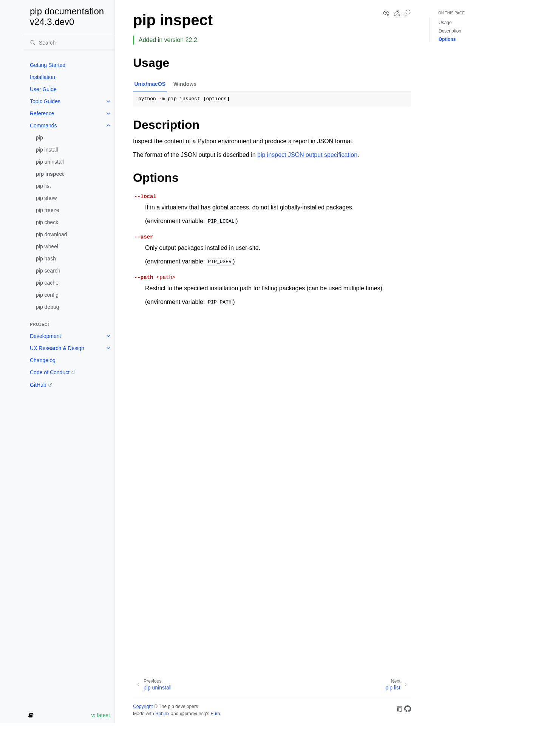Click the PIP_LOCAL environment variable text
The width and height of the screenshot is (544, 756).
pyautogui.click(x=221, y=221)
